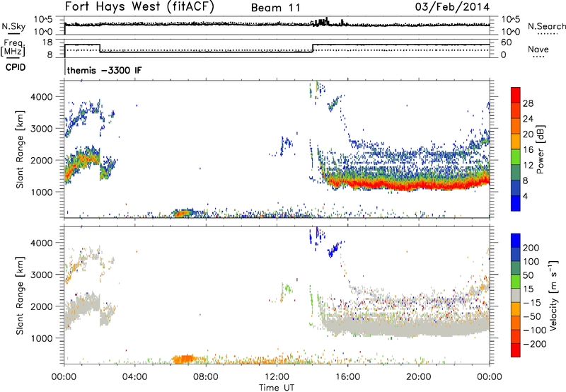Click the grey band of velocity colorbar
The height and width of the screenshot is (392, 566).
(516, 295)
